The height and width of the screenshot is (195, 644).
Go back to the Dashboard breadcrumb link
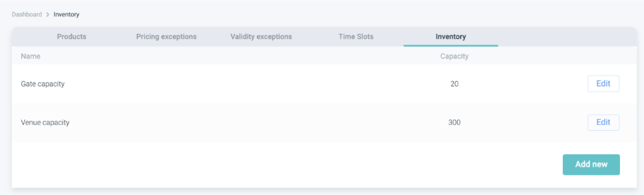[x=27, y=15]
